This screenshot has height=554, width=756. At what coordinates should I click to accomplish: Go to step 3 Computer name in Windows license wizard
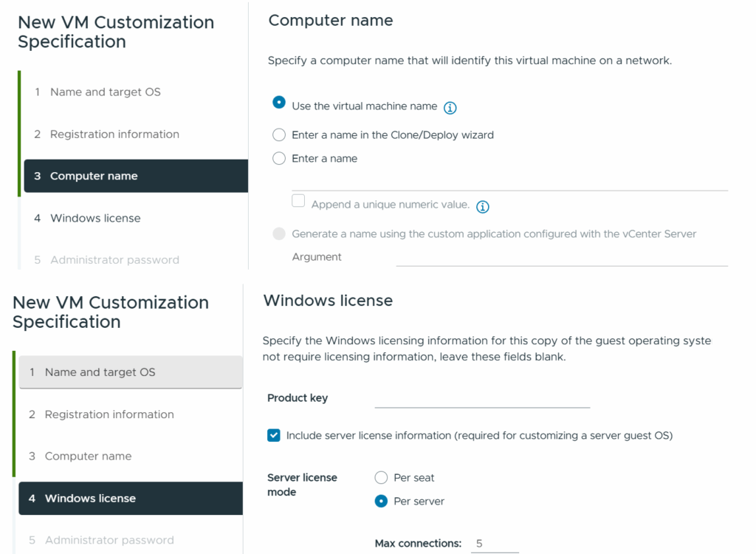[131, 456]
